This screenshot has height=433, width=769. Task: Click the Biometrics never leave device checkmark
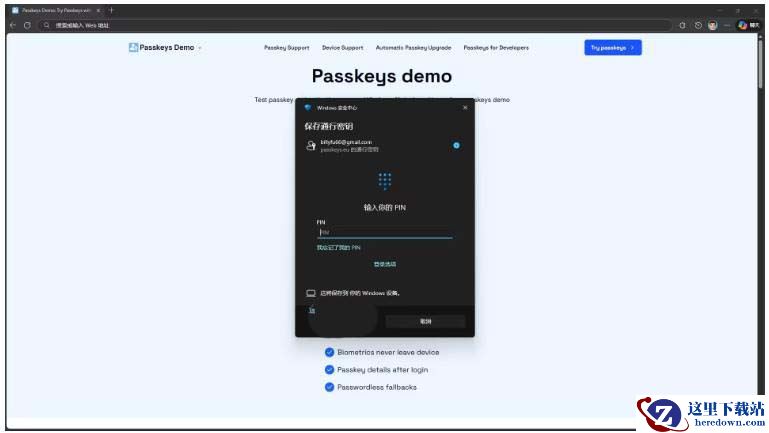(329, 352)
